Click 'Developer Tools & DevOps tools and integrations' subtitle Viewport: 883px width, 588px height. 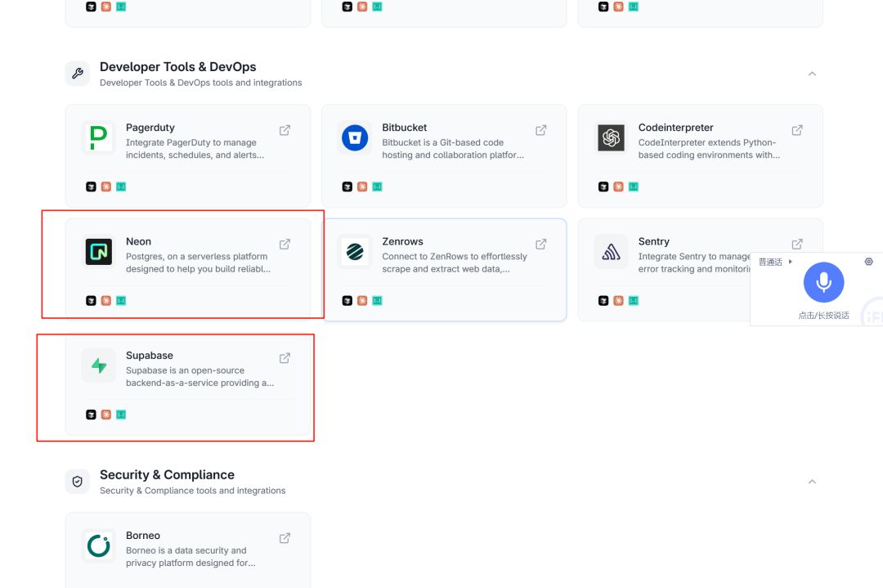pyautogui.click(x=200, y=83)
